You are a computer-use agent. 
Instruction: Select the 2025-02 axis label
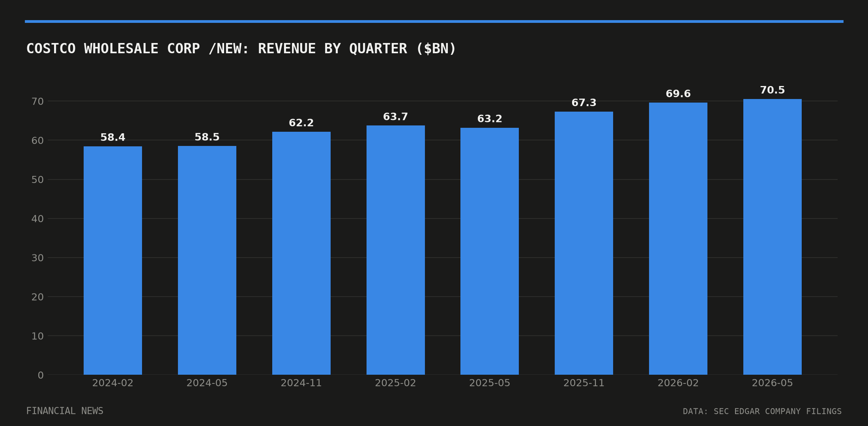pos(396,383)
